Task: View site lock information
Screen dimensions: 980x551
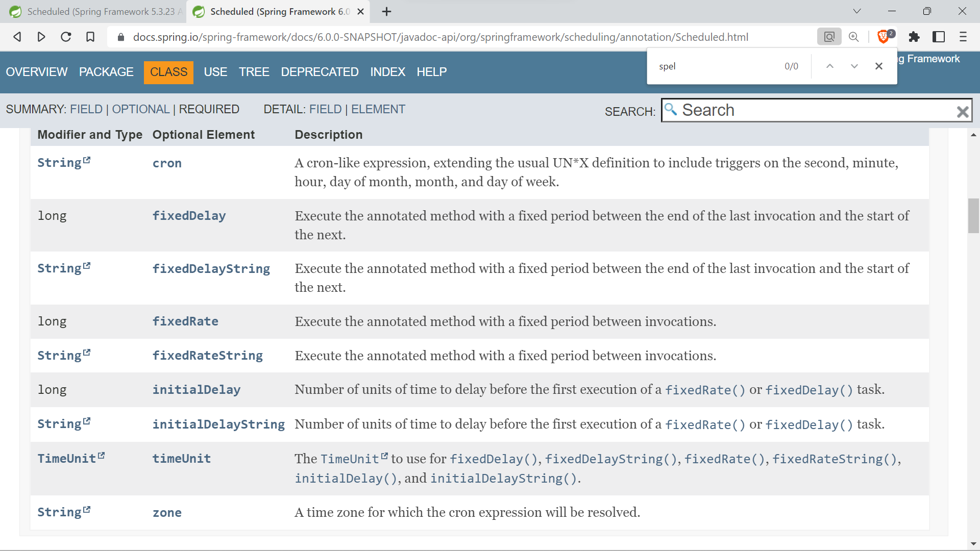Action: pyautogui.click(x=121, y=37)
